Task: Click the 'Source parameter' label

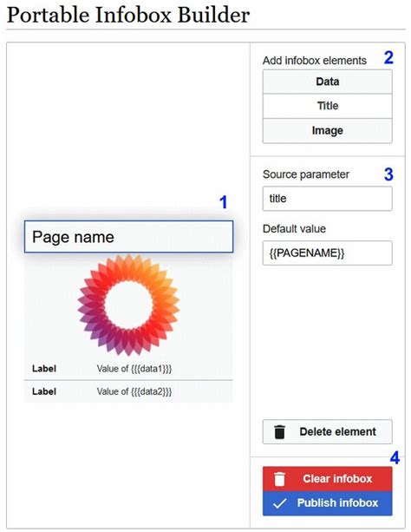Action: click(306, 174)
